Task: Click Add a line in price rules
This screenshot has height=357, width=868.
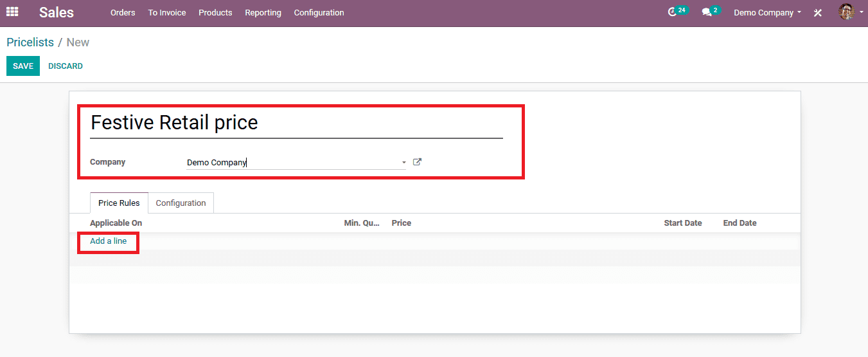Action: pyautogui.click(x=109, y=241)
